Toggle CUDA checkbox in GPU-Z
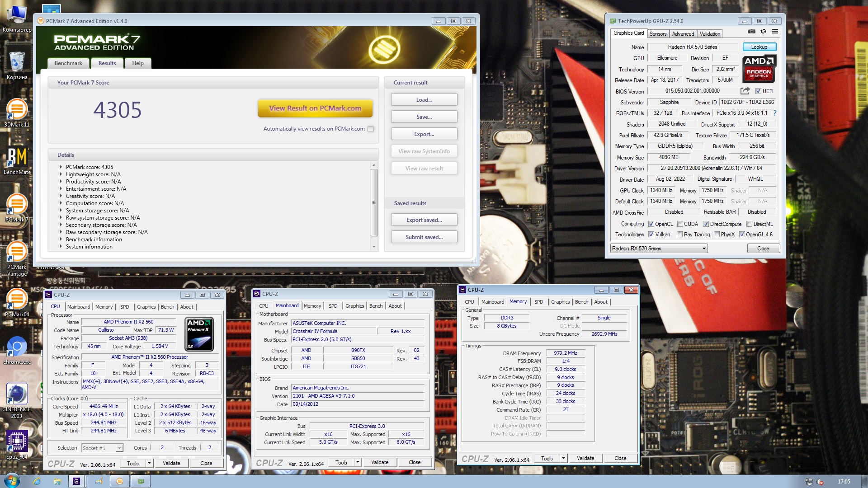This screenshot has height=488, width=868. pos(679,224)
